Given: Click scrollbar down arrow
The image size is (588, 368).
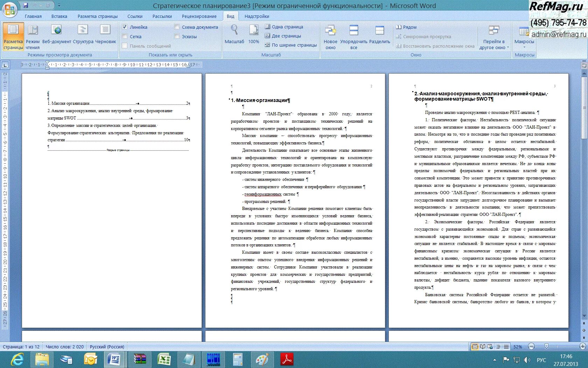Looking at the screenshot, I should (584, 316).
